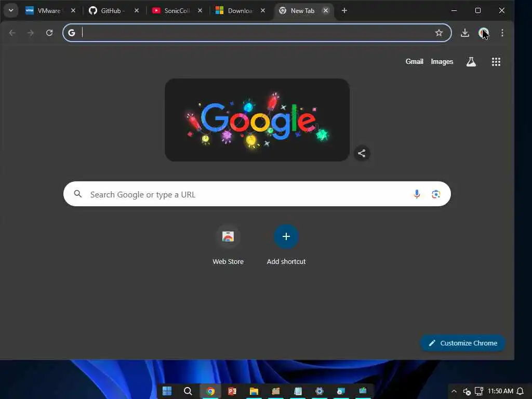Open PowerPoint from taskbar

pyautogui.click(x=232, y=391)
